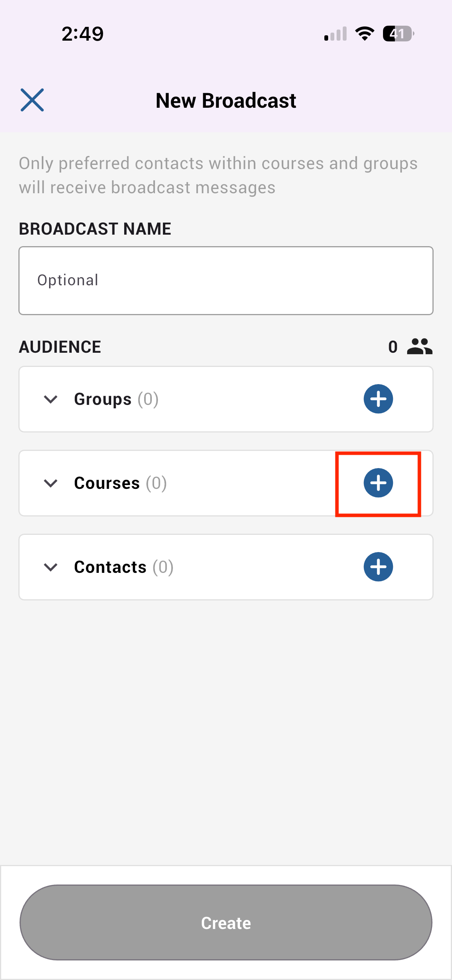
Task: Close the New Broadcast screen
Action: click(32, 100)
